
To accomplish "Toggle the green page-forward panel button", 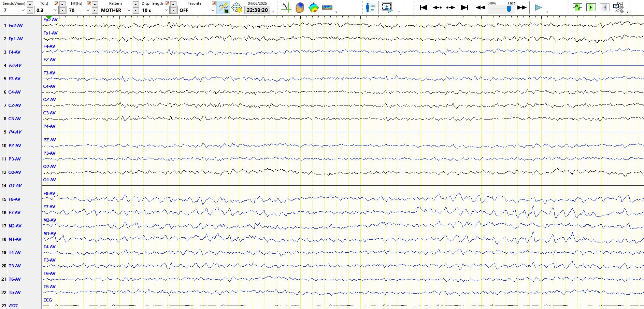I will [x=591, y=8].
